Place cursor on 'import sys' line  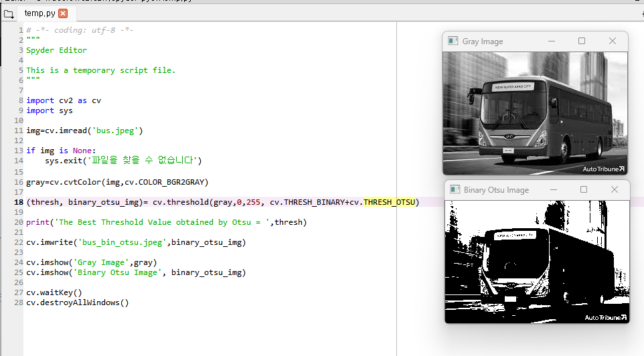(x=50, y=110)
